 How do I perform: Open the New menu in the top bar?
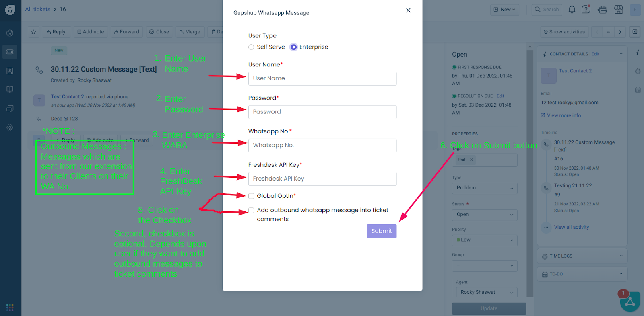click(x=504, y=9)
